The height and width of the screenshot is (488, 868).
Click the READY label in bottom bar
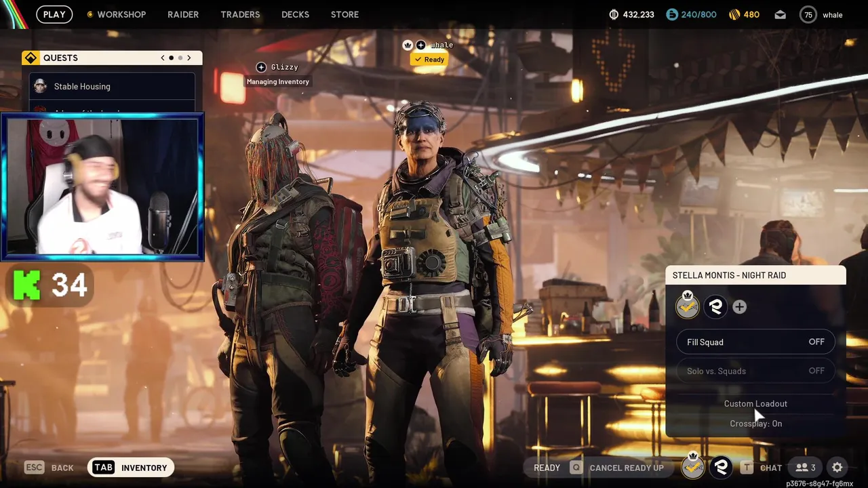click(x=547, y=468)
